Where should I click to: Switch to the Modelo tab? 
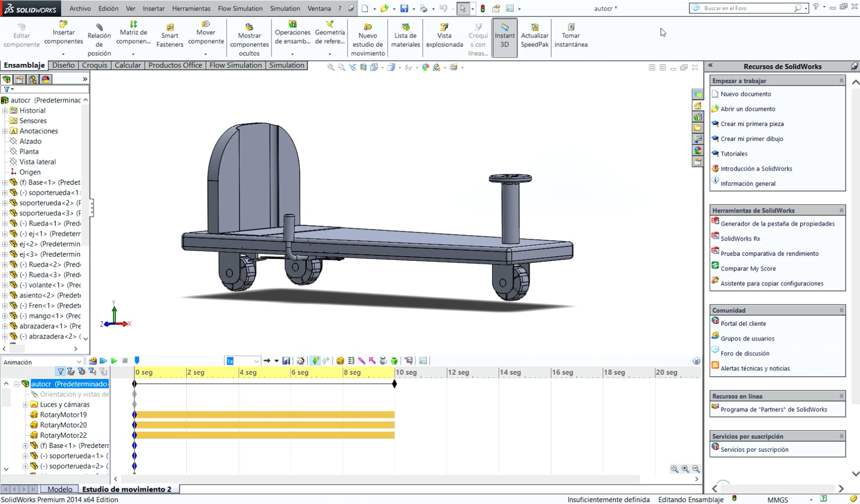click(59, 489)
